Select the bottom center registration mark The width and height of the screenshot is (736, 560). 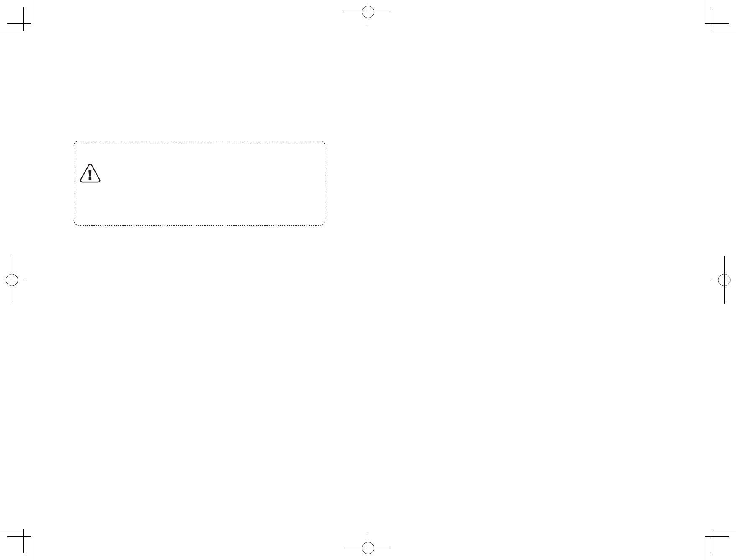click(368, 547)
